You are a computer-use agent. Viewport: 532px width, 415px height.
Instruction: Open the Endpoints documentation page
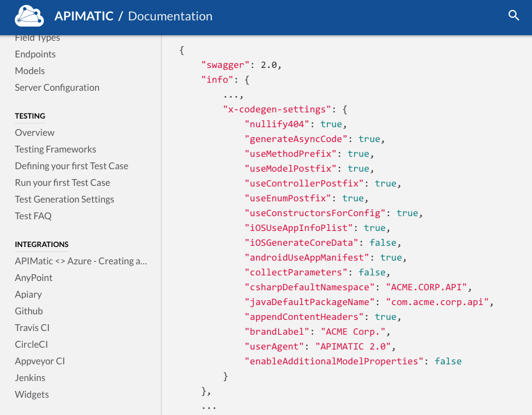click(x=35, y=54)
